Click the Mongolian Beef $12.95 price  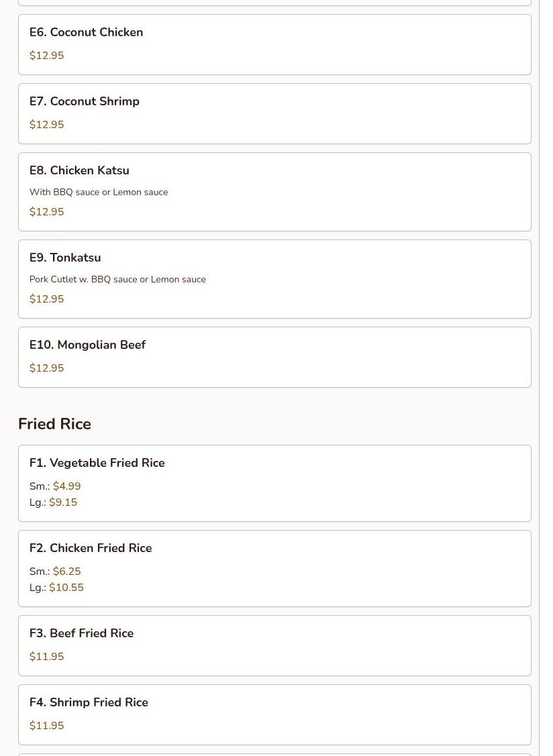47,368
